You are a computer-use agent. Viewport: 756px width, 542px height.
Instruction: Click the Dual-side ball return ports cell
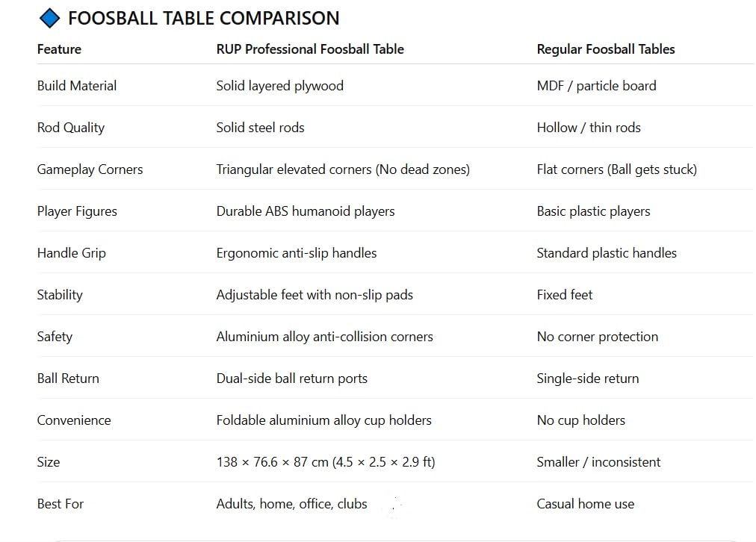291,379
